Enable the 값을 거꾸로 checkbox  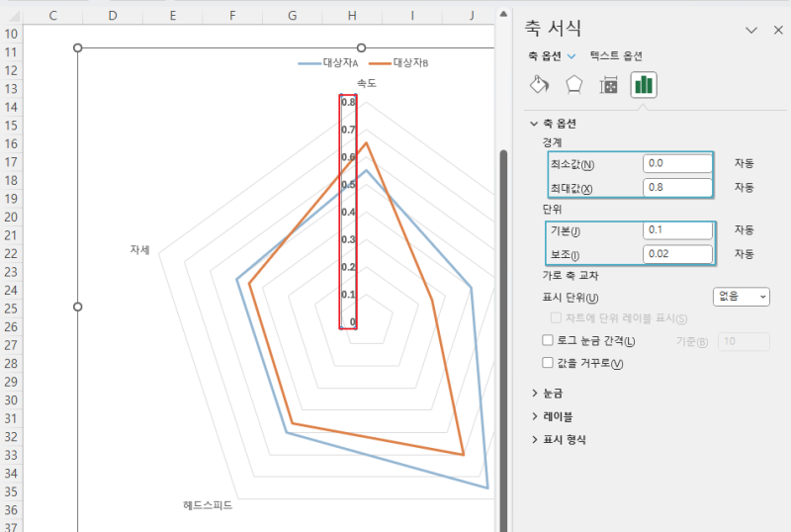click(548, 362)
